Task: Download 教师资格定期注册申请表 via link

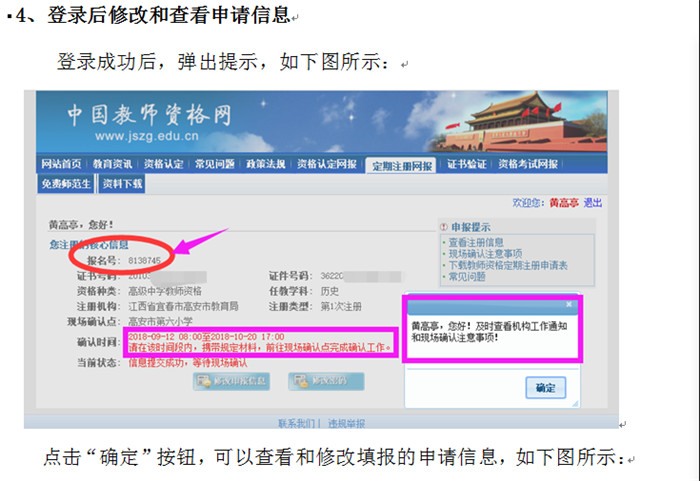Action: [x=508, y=265]
